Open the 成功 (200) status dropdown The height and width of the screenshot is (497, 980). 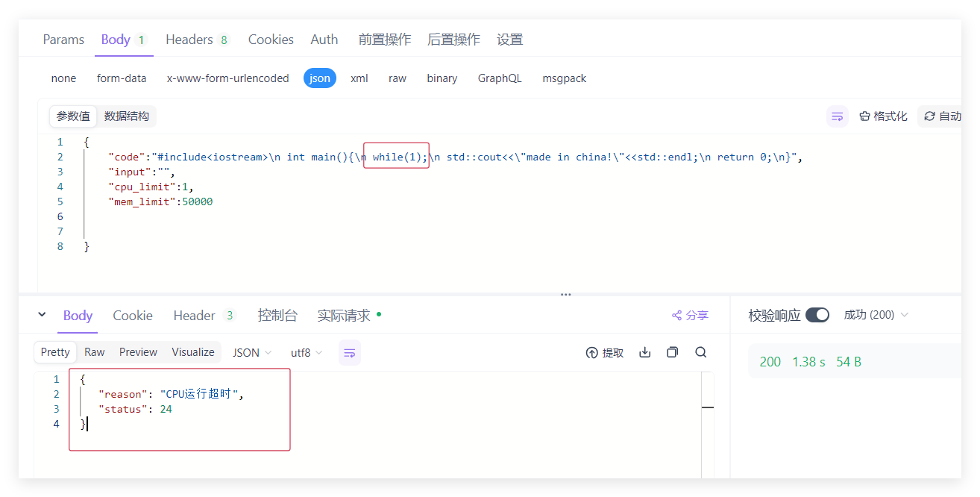click(876, 315)
